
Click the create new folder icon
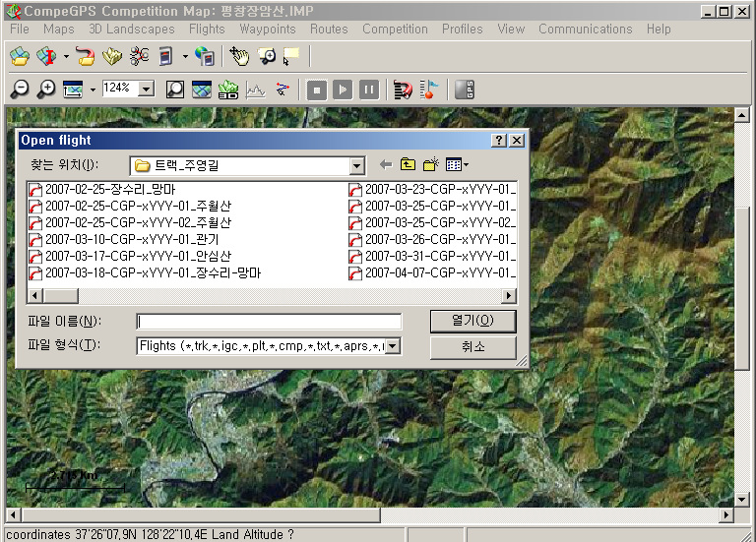[430, 165]
